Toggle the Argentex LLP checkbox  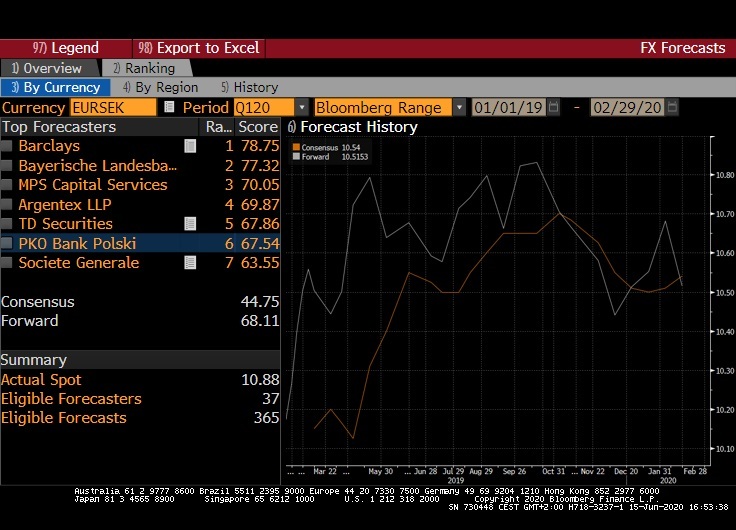point(8,205)
